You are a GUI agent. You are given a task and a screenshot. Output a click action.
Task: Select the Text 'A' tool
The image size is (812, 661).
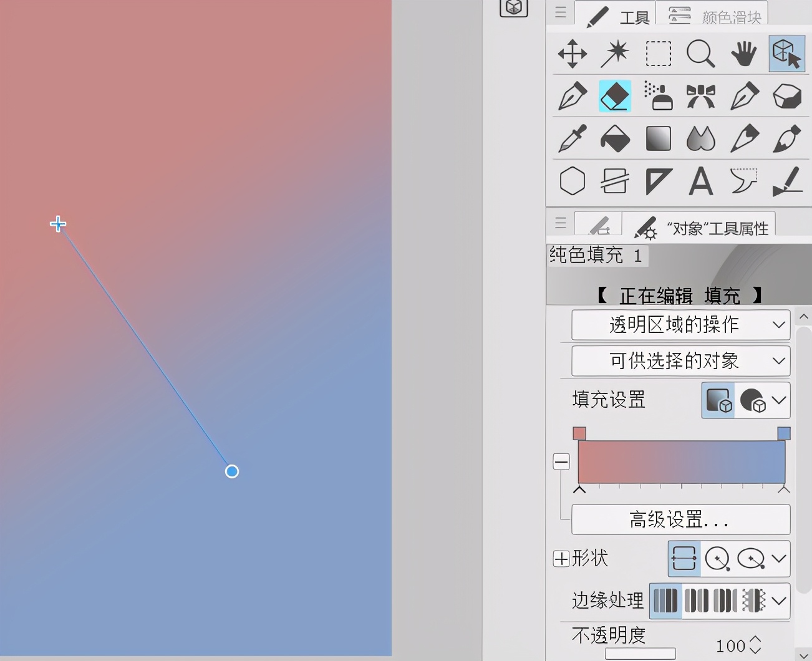click(x=701, y=181)
